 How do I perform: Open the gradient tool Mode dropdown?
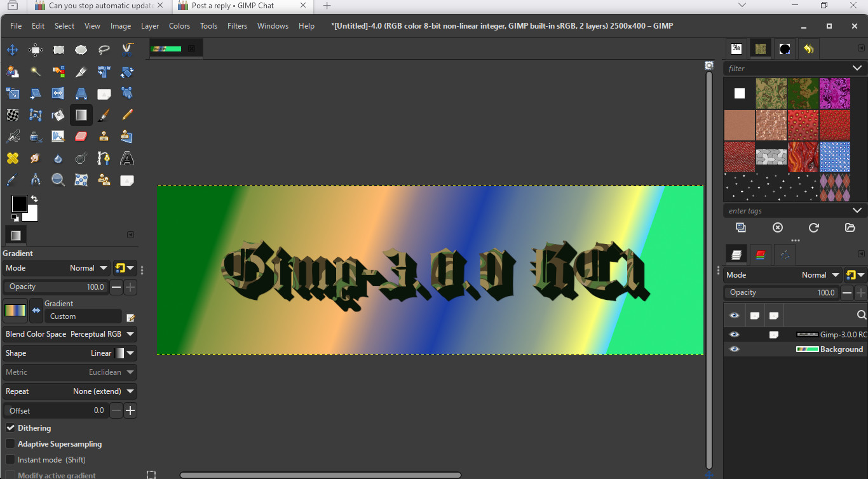click(x=57, y=268)
